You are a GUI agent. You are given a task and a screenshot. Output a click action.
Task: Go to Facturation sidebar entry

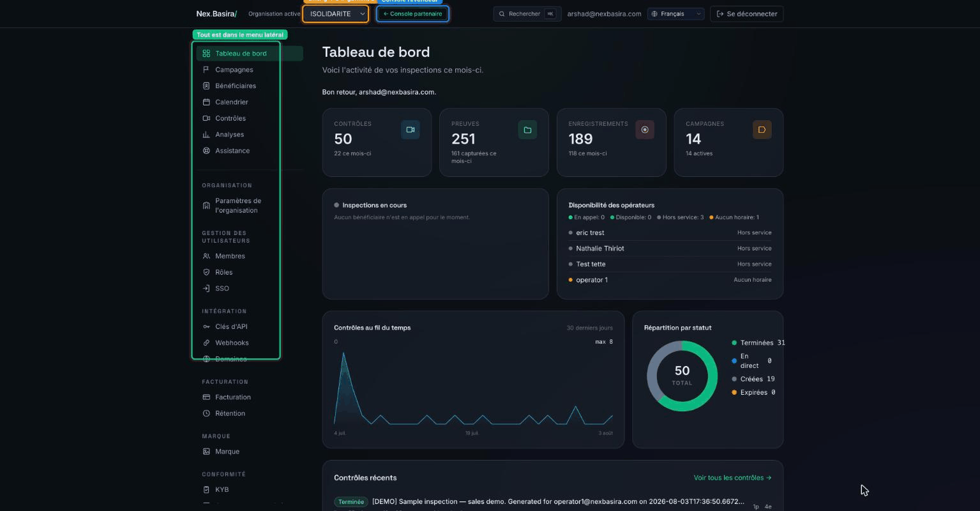tap(250, 397)
